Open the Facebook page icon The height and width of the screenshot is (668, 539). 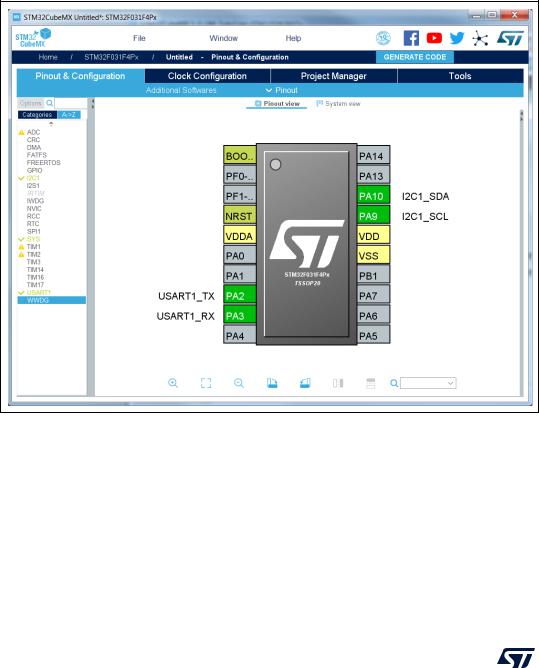tap(411, 38)
